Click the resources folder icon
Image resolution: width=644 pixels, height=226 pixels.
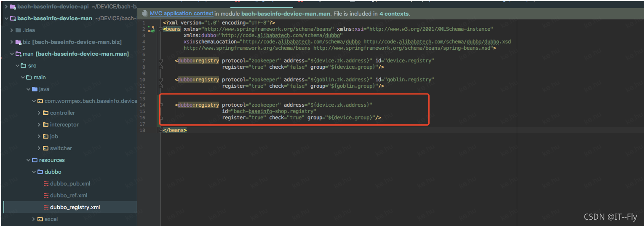tap(35, 160)
